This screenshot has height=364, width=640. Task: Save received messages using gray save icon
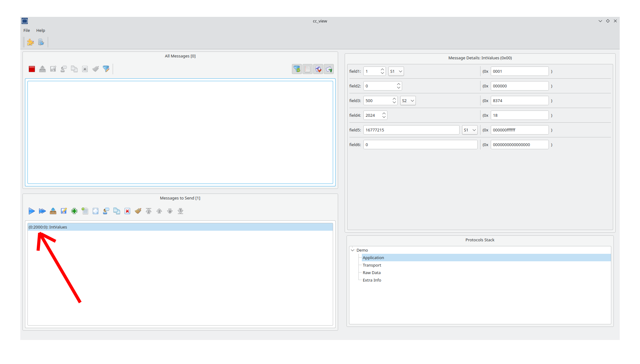point(53,69)
